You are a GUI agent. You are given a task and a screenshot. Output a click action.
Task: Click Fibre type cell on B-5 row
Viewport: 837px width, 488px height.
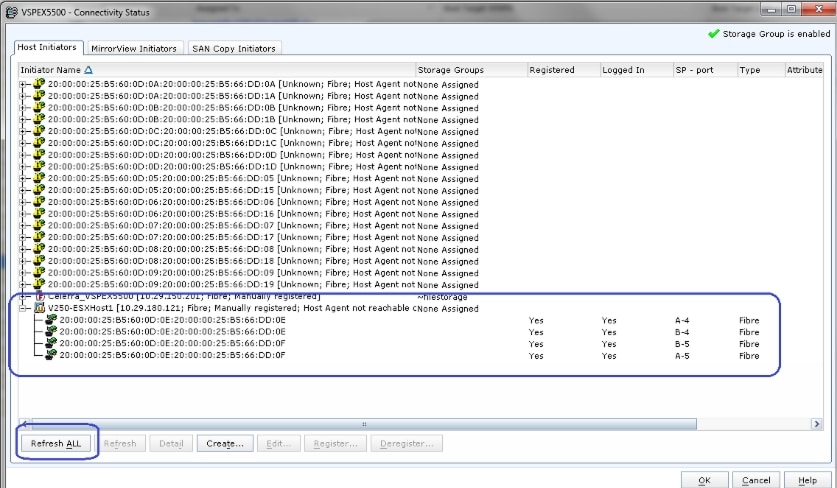(749, 344)
